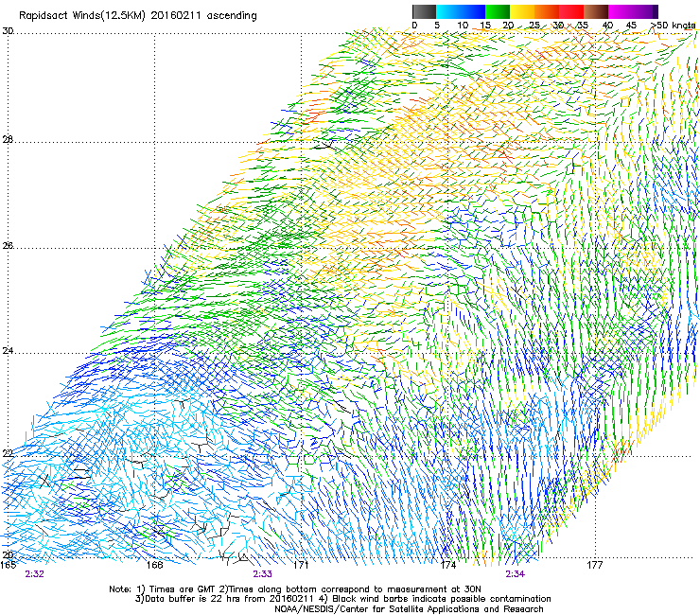The width and height of the screenshot is (700, 615).
Task: Click the gray 0–5 knots legend segment
Action: tap(424, 11)
